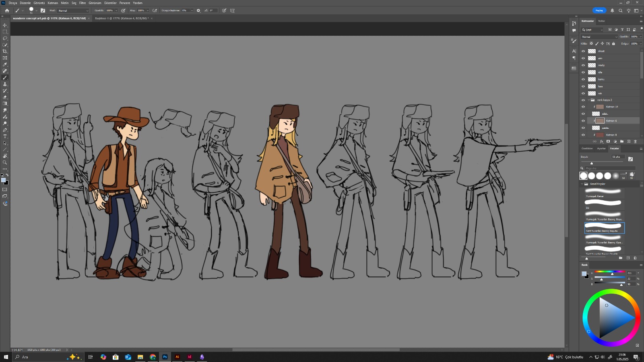The width and height of the screenshot is (644, 362).
Task: Select the Clone Stamp tool
Action: [5, 84]
